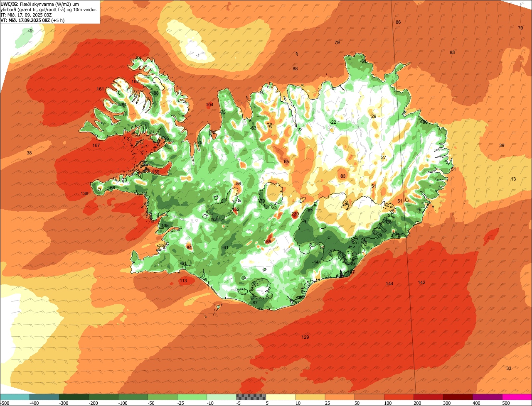The height and width of the screenshot is (406, 532).
Task: Choose the purple swatch between 400 and 500
Action: [x=487, y=397]
